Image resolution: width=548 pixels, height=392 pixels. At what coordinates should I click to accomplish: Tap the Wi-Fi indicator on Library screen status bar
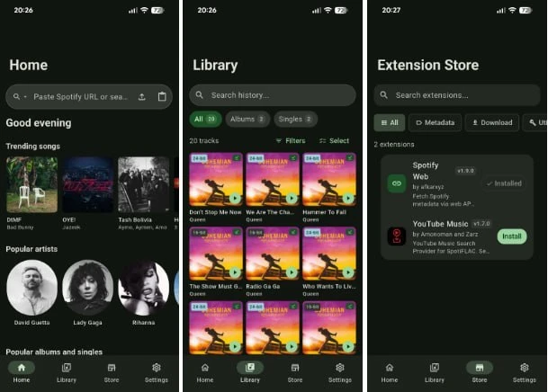[328, 11]
